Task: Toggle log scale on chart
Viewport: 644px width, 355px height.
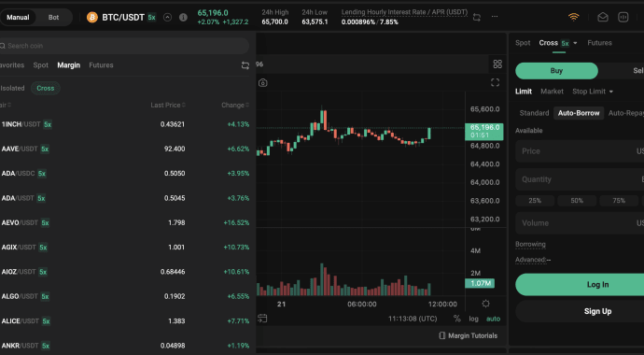Action: (x=473, y=319)
